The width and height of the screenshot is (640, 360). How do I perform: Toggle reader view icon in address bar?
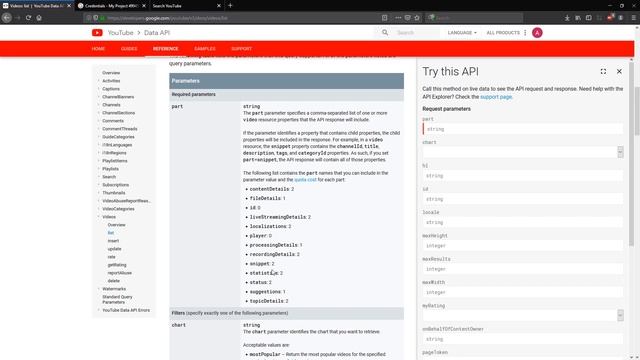pyautogui.click(x=384, y=18)
